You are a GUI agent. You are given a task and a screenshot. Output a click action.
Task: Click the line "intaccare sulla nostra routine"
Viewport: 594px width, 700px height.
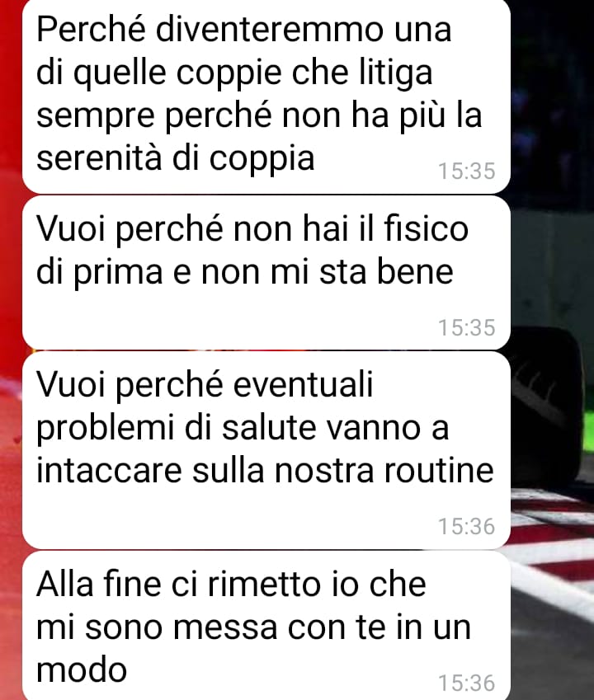pos(265,470)
